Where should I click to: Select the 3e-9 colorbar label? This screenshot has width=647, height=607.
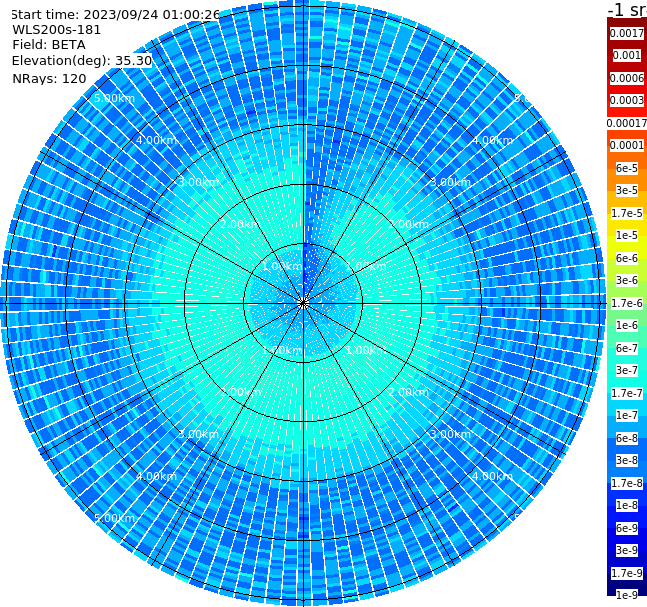(x=627, y=550)
